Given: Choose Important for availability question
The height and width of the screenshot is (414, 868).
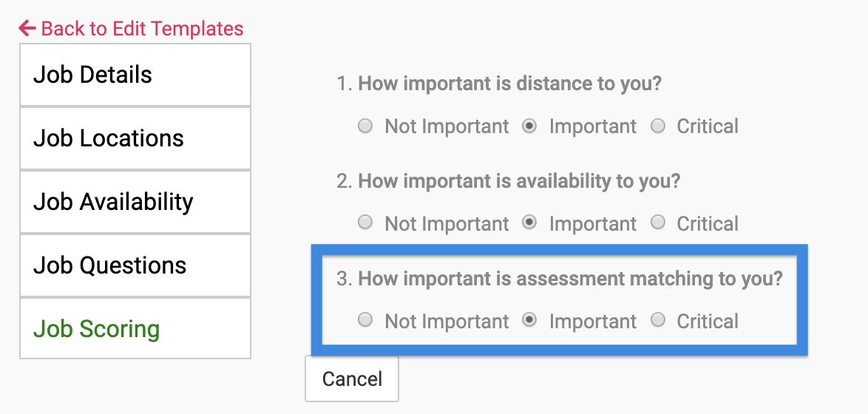Looking at the screenshot, I should pyautogui.click(x=529, y=223).
